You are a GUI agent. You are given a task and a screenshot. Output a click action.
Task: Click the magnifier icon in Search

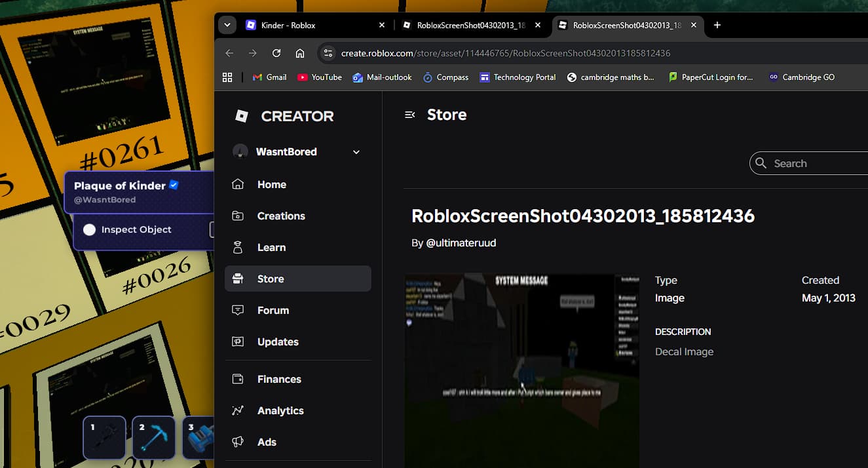coord(761,163)
